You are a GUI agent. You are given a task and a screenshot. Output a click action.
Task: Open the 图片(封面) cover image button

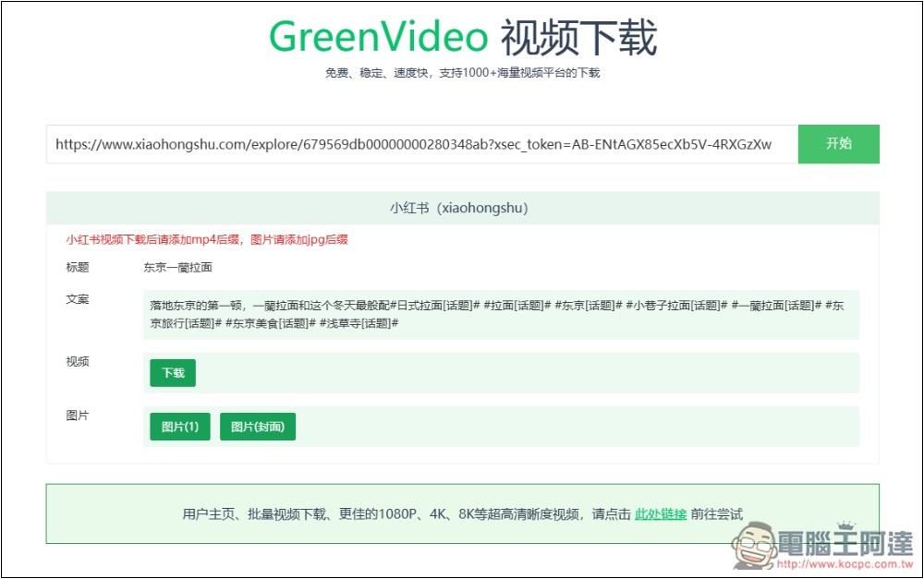[x=258, y=427]
